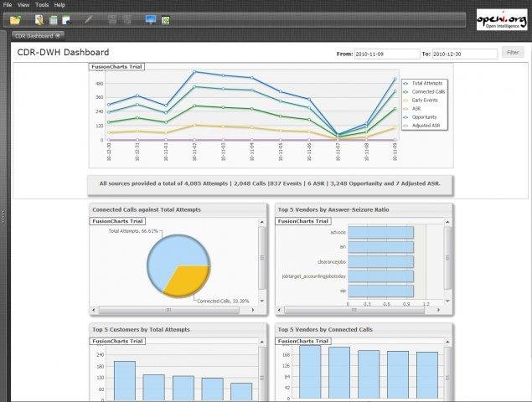Click the openi.org logo
532x402 pixels.
[502, 19]
